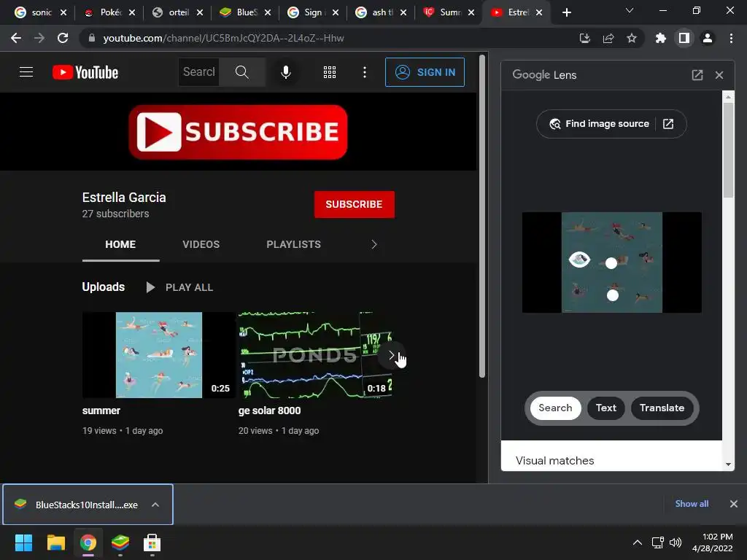Click the share page icon
The width and height of the screenshot is (747, 560).
coord(608,38)
